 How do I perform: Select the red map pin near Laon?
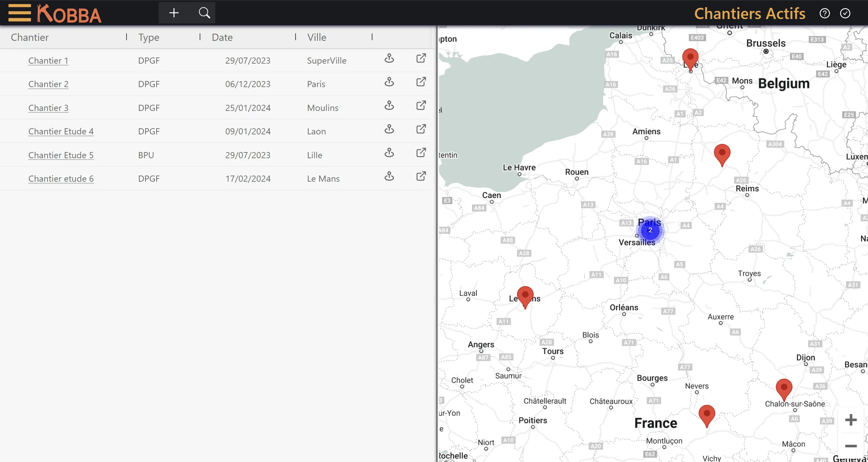coord(722,155)
